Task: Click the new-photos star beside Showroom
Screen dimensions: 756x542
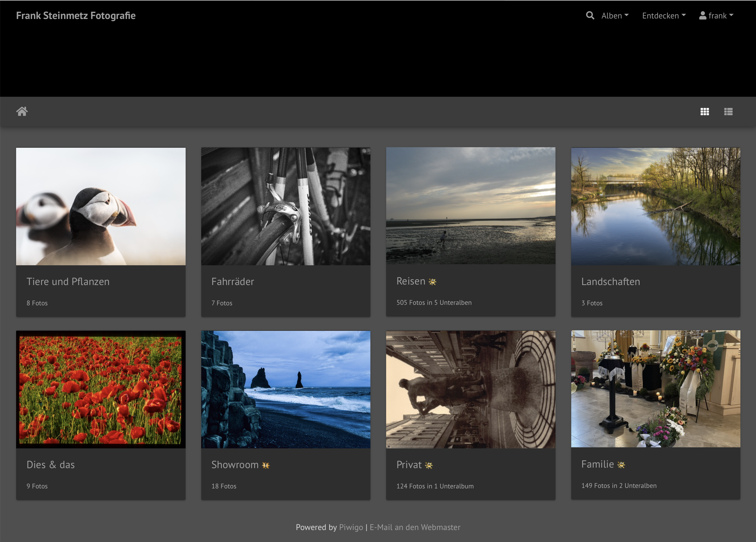Action: coord(266,465)
